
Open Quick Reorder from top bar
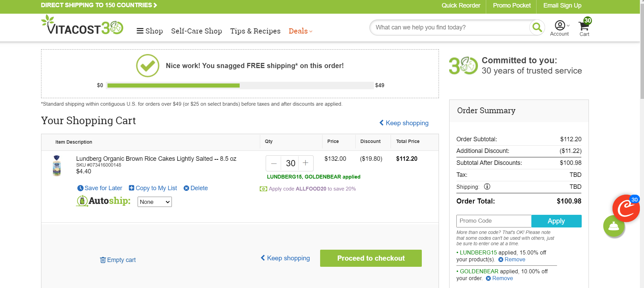click(x=461, y=5)
